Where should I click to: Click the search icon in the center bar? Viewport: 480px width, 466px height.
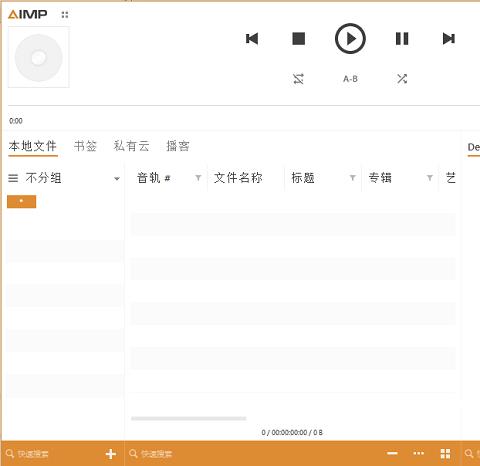coord(133,454)
